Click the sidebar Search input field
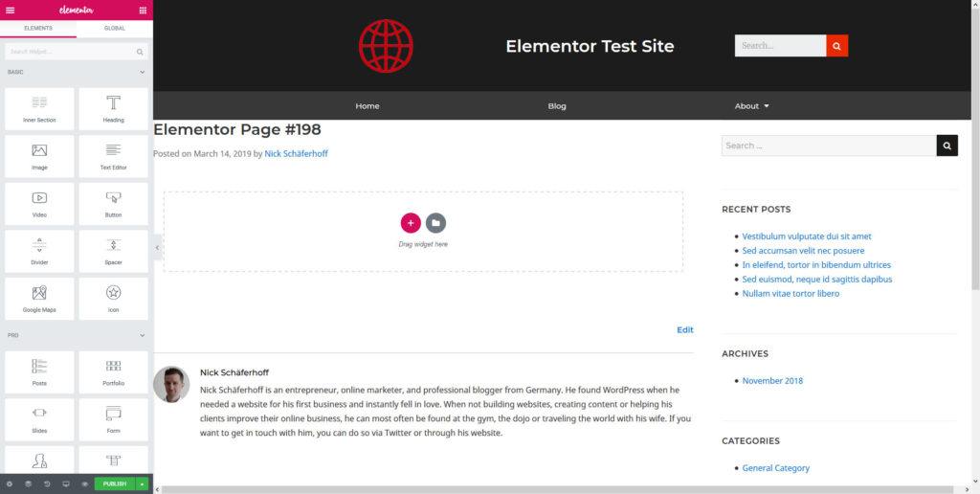 tap(829, 146)
